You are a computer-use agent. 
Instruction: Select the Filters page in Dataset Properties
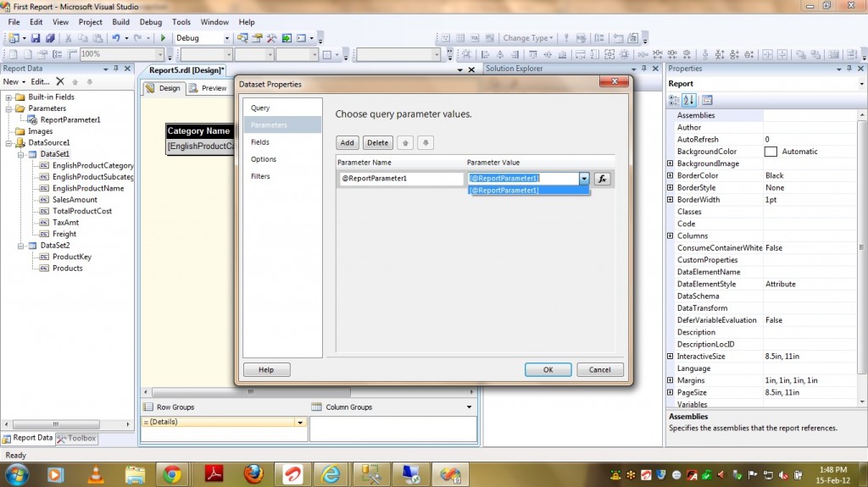260,176
